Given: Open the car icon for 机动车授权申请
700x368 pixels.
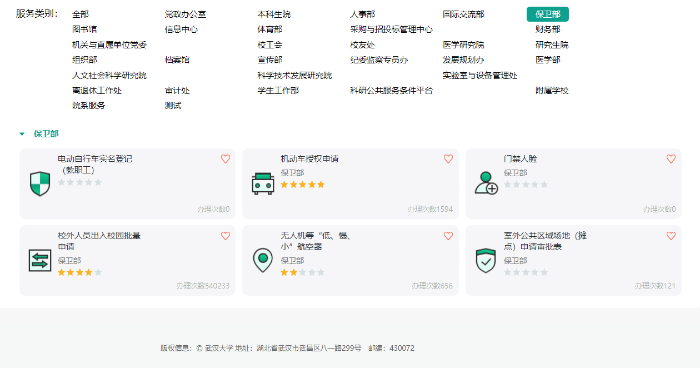Looking at the screenshot, I should click(x=263, y=184).
